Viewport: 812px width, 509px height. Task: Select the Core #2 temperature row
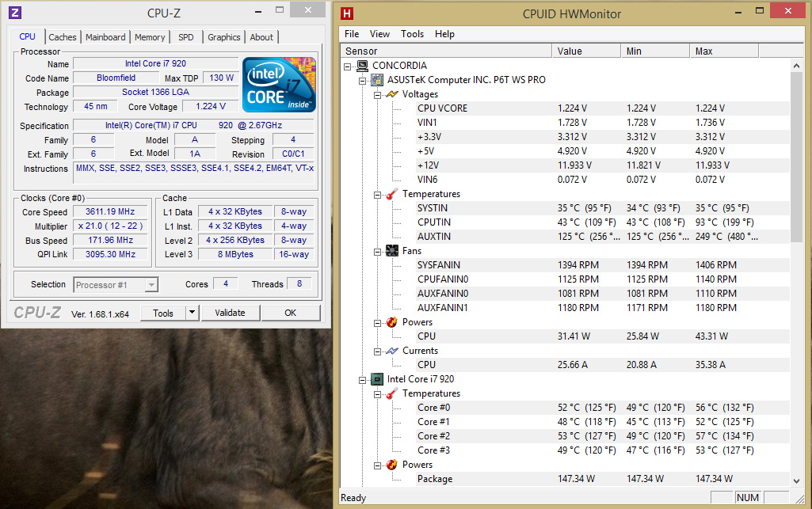tap(603, 436)
